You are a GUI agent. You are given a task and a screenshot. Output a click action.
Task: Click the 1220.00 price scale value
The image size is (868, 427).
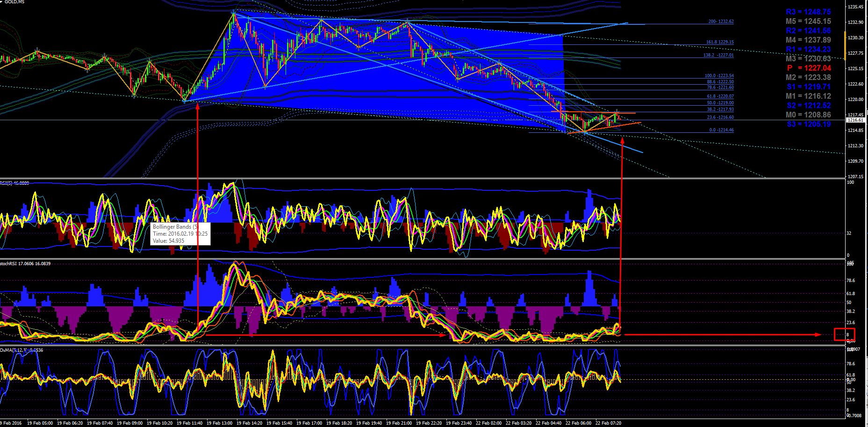(855, 100)
